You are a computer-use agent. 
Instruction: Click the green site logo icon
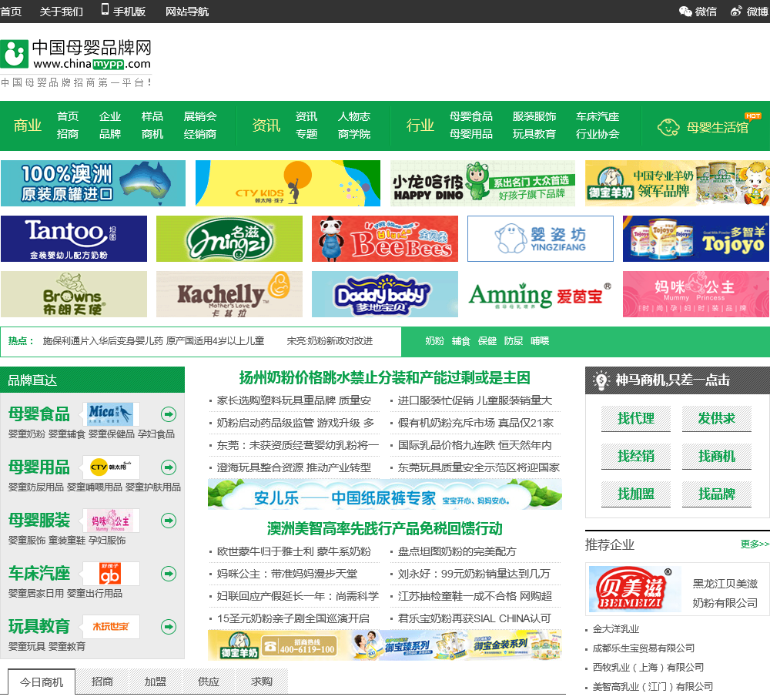[x=14, y=54]
